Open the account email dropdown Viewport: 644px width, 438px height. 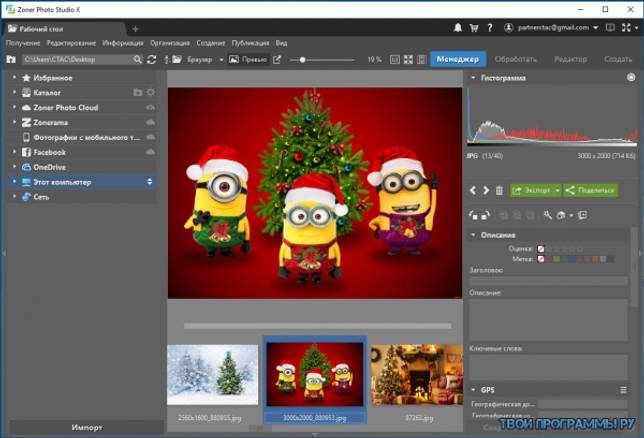596,28
